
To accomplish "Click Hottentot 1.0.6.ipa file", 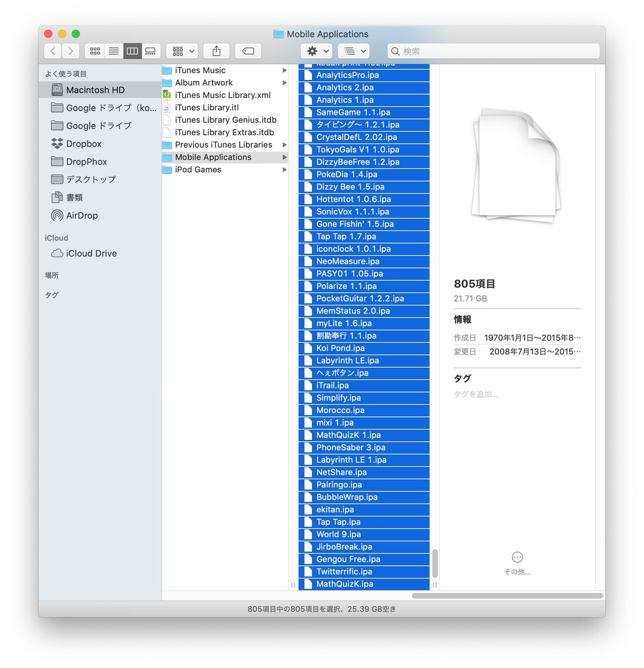I will tap(364, 199).
